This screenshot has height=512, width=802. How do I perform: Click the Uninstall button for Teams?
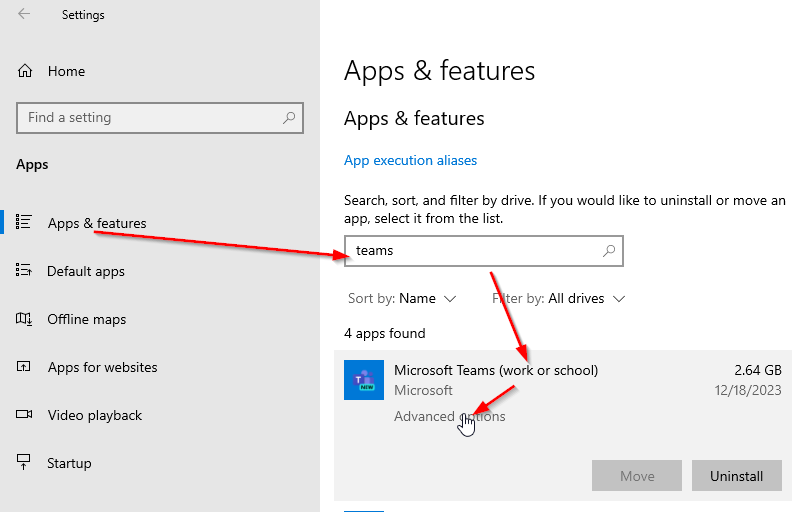(737, 476)
